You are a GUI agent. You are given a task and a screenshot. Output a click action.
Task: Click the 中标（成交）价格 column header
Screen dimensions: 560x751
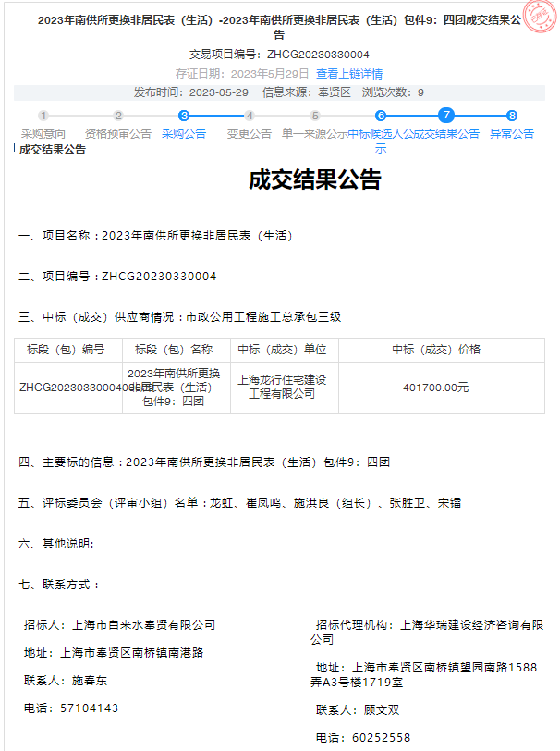coord(436,350)
